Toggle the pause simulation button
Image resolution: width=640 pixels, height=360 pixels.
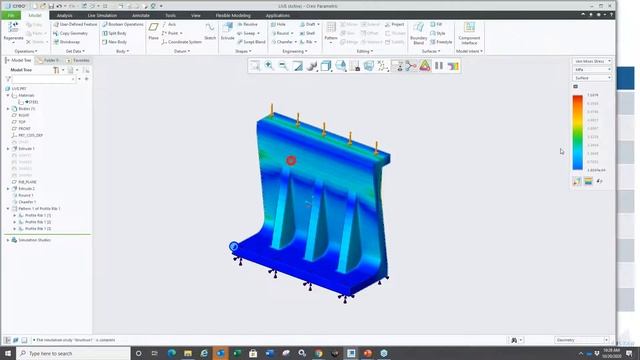point(439,66)
